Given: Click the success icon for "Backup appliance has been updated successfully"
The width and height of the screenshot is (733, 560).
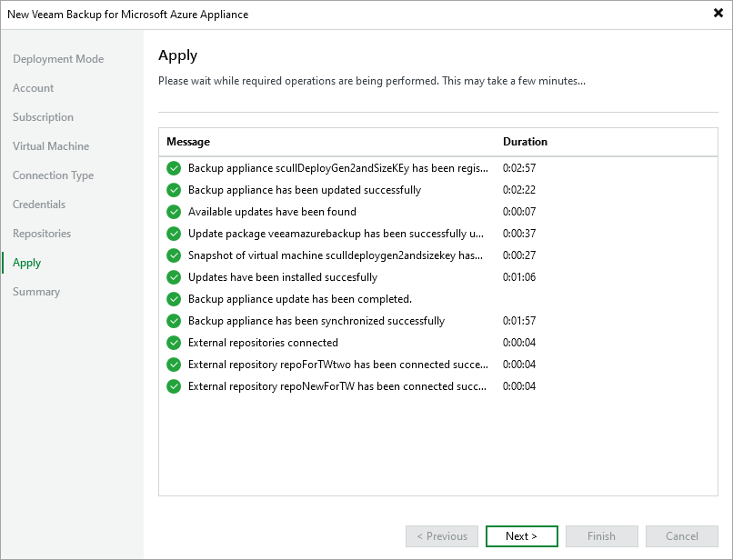Looking at the screenshot, I should point(174,190).
